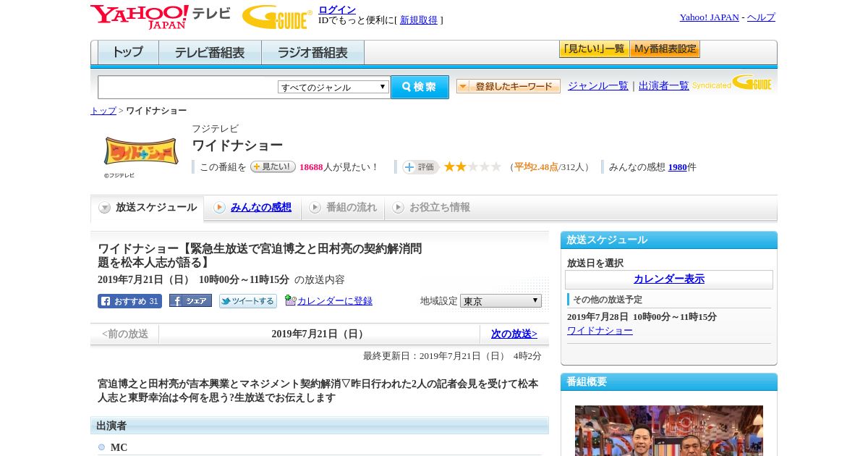
Task: Click the star rating display
Action: click(x=472, y=166)
